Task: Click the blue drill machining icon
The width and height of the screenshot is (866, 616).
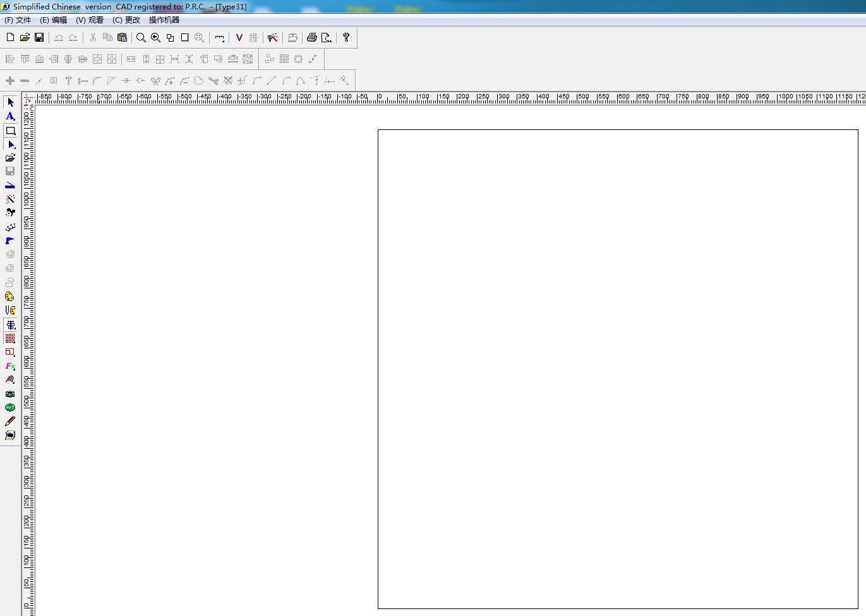Action: 10,240
